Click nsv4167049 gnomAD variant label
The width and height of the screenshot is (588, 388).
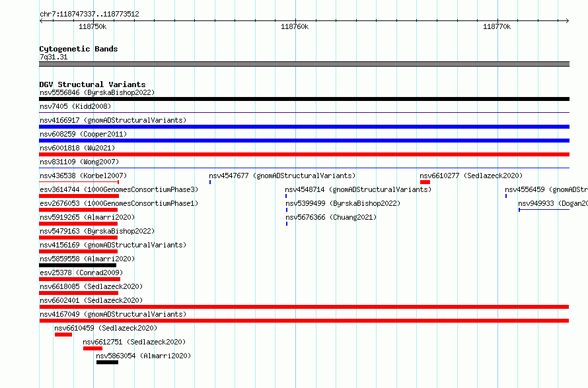click(x=113, y=314)
